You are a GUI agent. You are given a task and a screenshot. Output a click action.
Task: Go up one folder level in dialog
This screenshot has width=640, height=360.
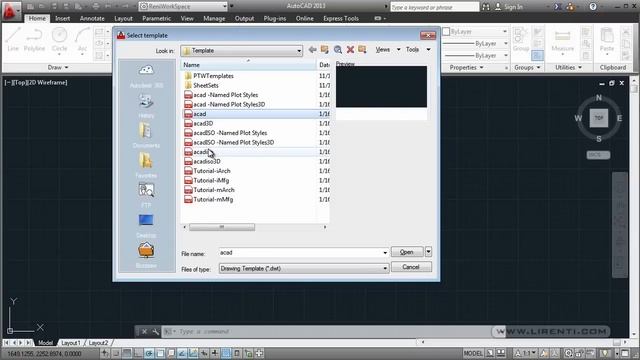[x=325, y=49]
